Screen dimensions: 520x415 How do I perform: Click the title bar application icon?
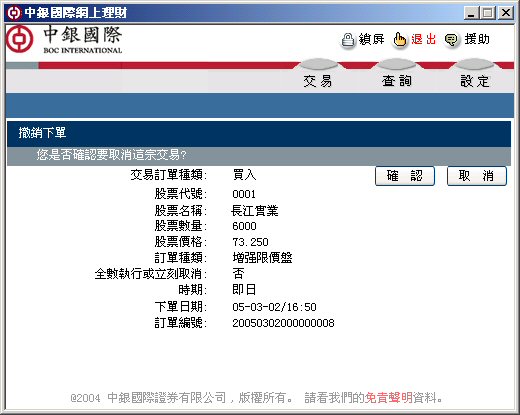[x=14, y=13]
